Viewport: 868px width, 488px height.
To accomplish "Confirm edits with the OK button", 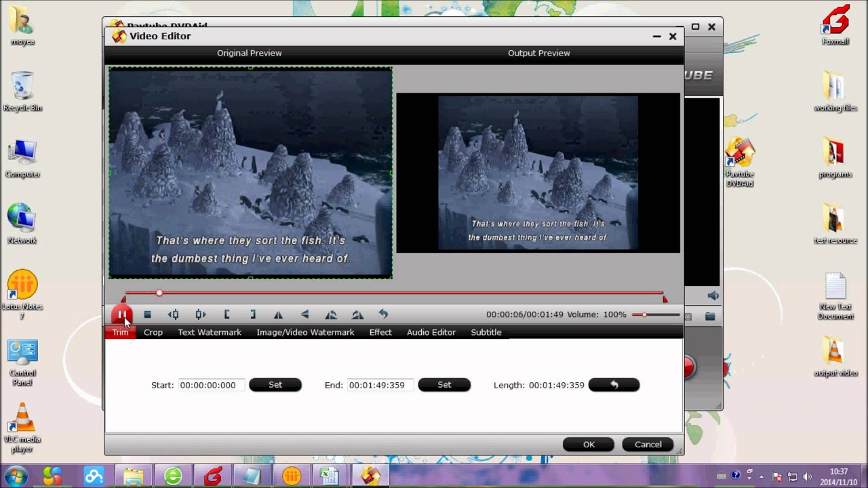I will [589, 445].
